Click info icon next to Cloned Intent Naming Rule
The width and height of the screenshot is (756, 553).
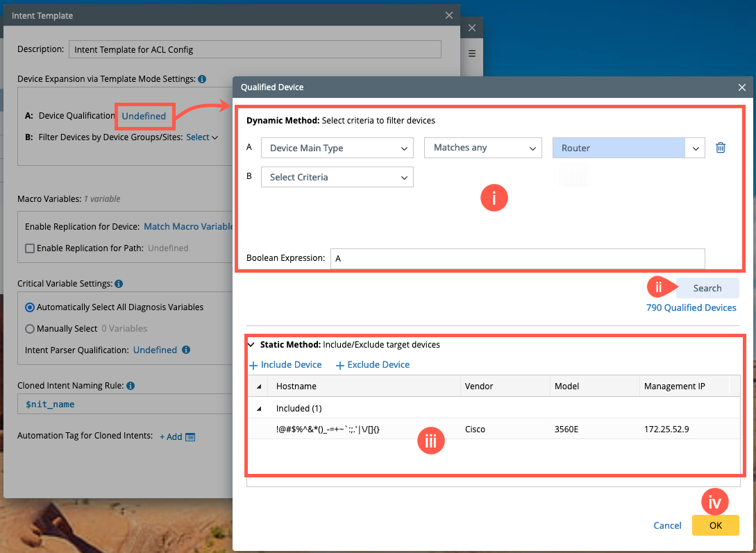click(131, 386)
